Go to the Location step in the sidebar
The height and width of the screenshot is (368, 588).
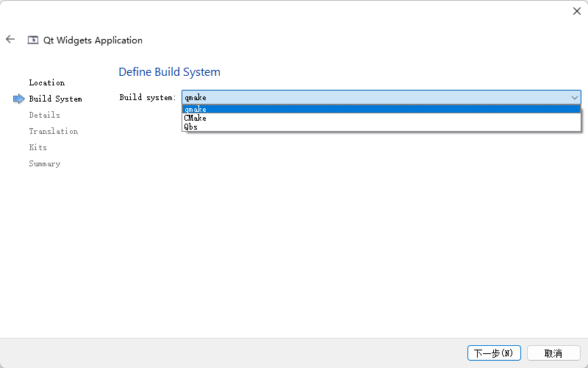pyautogui.click(x=46, y=82)
